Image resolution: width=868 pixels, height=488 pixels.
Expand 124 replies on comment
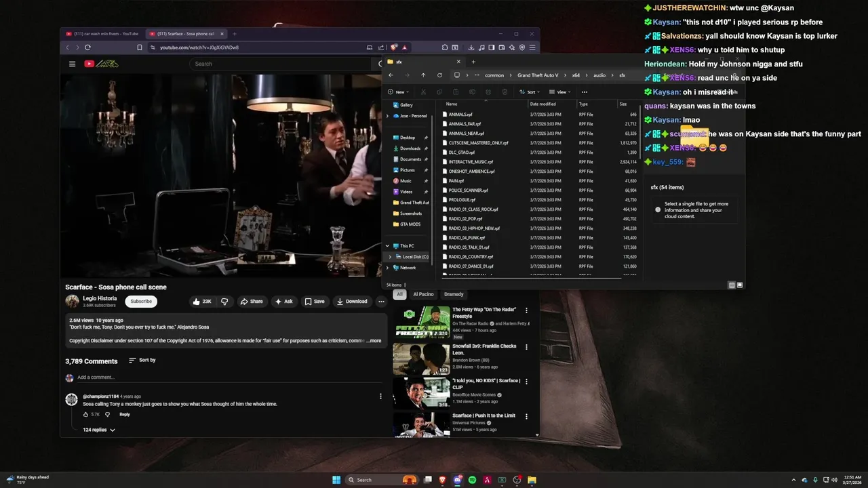pyautogui.click(x=99, y=430)
